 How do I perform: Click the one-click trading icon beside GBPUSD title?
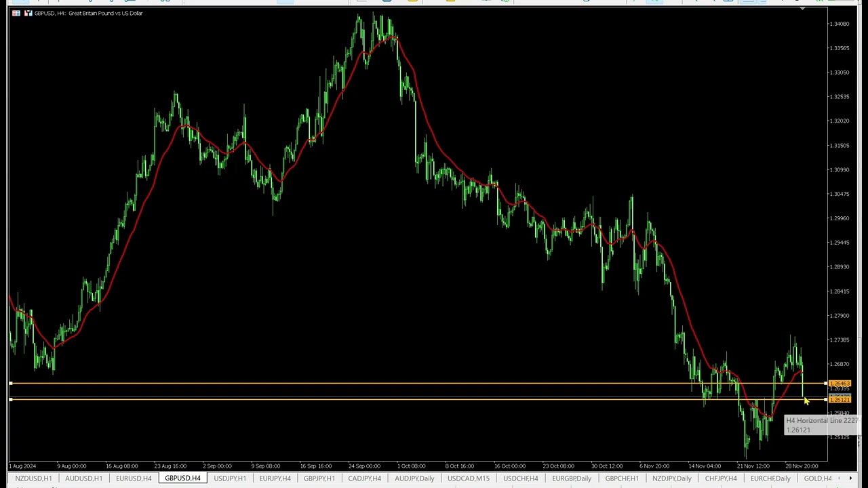[28, 13]
